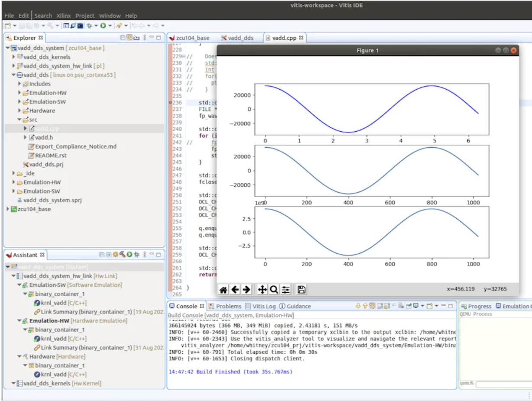Open the README.rst file in Explorer
Image resolution: width=532 pixels, height=401 pixels.
pos(51,155)
